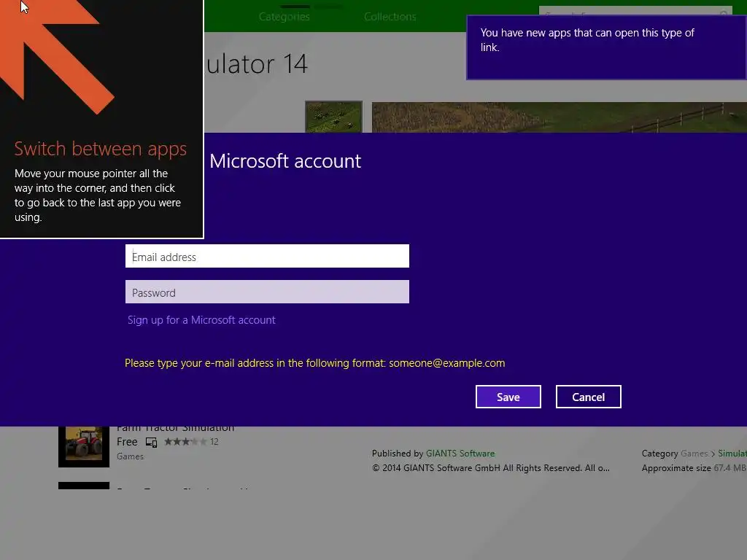Click the Cancel button
747x560 pixels.
(x=589, y=397)
